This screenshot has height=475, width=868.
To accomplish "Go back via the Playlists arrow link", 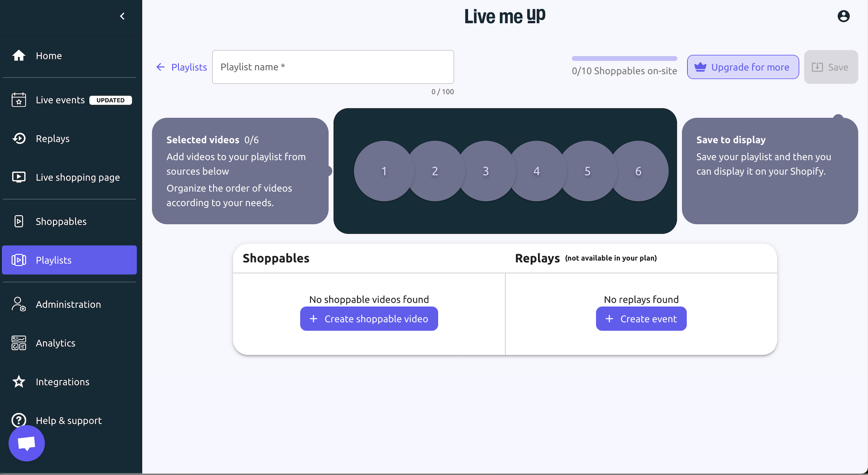I will (x=182, y=67).
